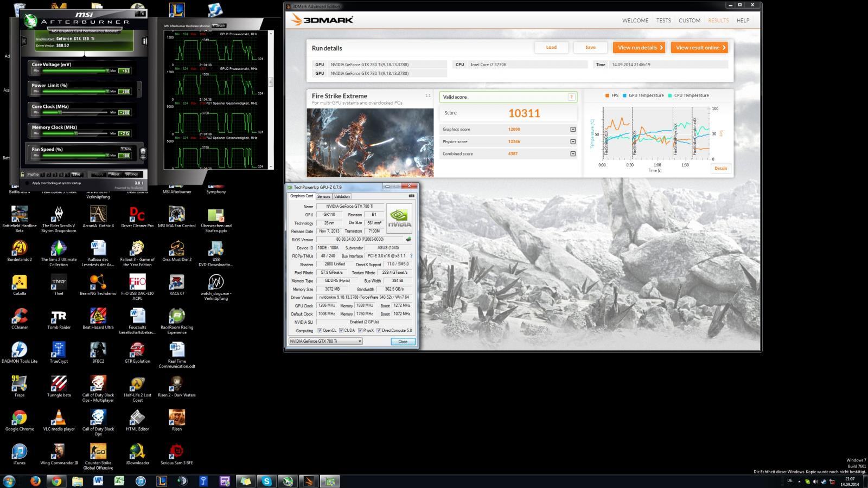Click View result online button
The width and height of the screenshot is (868, 488).
[699, 48]
